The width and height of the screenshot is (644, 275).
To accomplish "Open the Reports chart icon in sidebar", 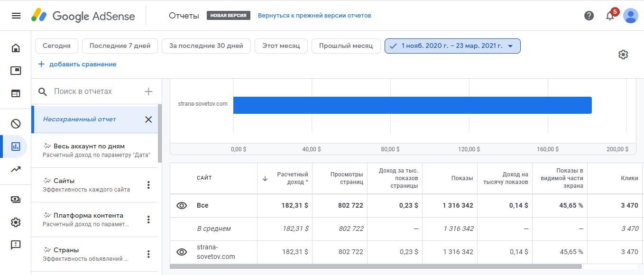I will [16, 147].
